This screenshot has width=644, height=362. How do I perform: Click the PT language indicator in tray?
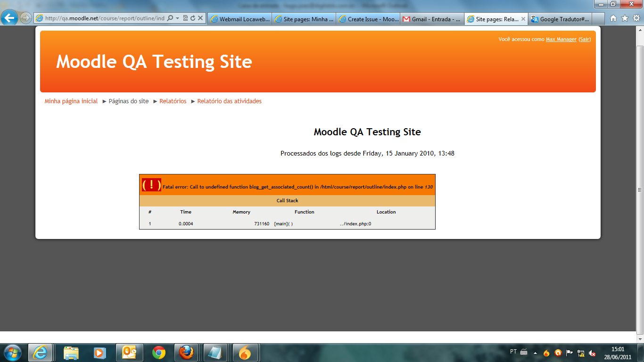tap(513, 352)
